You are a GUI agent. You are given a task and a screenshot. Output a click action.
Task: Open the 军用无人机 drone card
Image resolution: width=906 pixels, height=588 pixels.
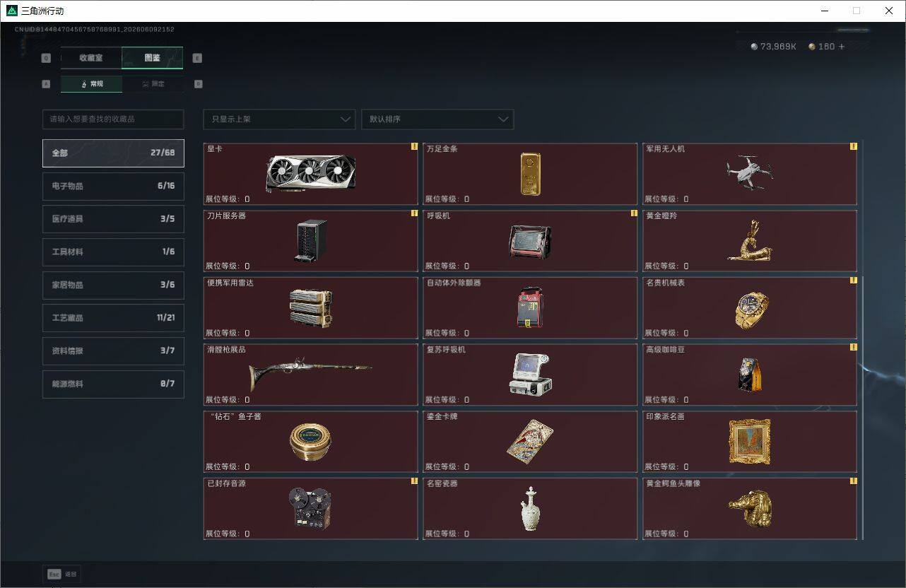coord(750,174)
